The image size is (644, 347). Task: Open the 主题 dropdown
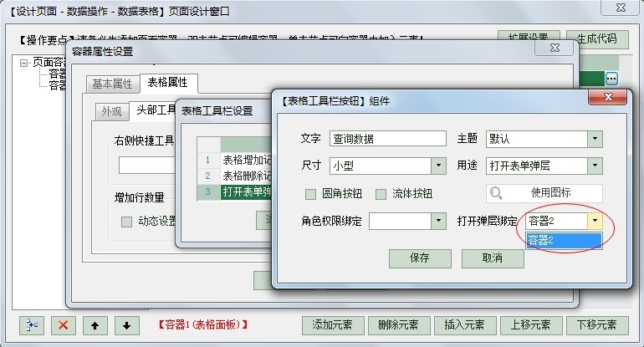(x=594, y=139)
